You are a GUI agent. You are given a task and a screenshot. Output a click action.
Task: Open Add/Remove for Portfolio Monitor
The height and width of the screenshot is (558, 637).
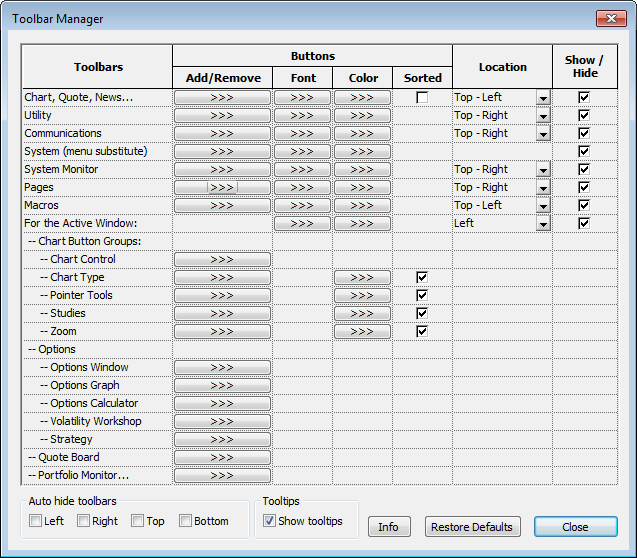tap(222, 476)
